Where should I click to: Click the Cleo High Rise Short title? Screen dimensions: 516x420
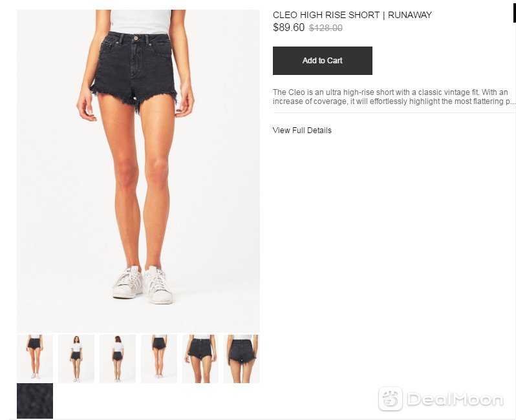352,15
